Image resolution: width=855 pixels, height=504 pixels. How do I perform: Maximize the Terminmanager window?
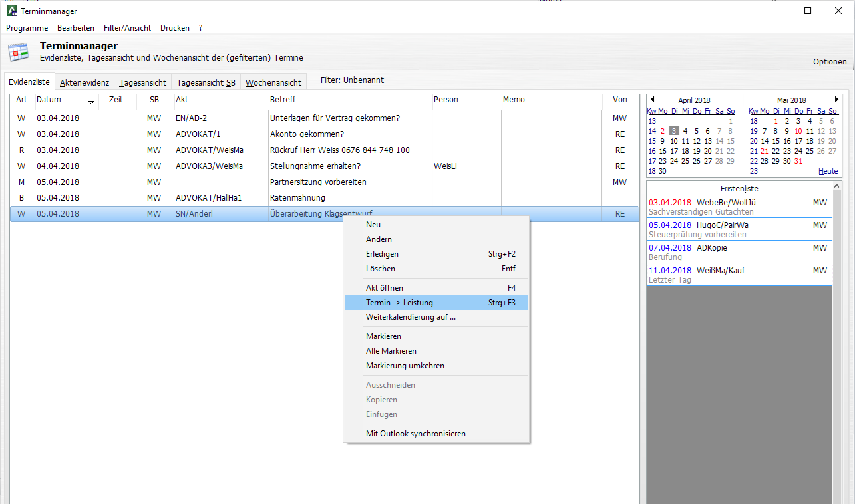[x=808, y=11]
